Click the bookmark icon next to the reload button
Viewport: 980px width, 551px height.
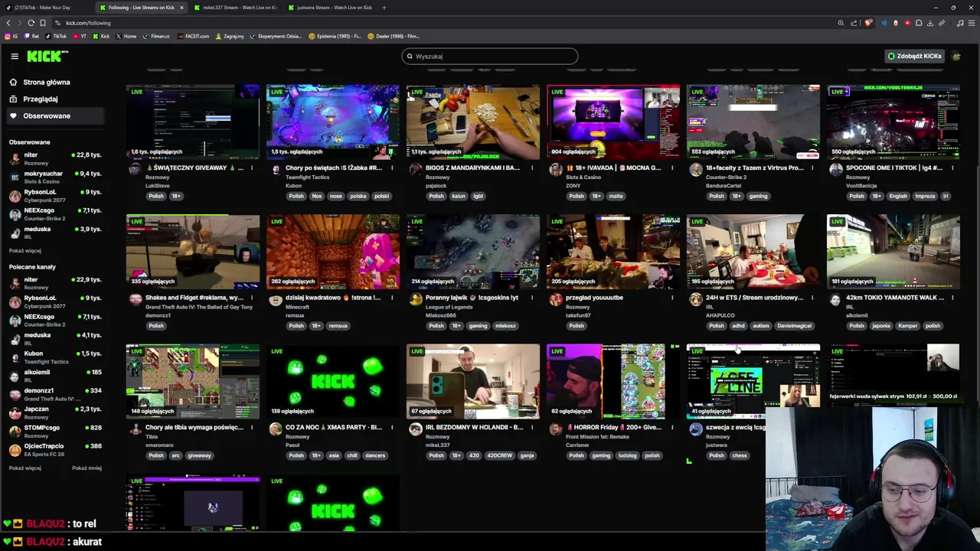point(43,23)
